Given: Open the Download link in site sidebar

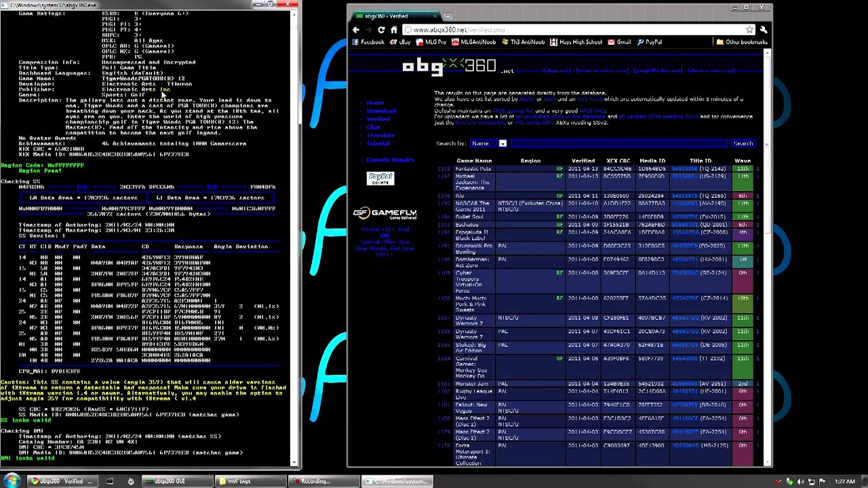Looking at the screenshot, I should pyautogui.click(x=381, y=110).
